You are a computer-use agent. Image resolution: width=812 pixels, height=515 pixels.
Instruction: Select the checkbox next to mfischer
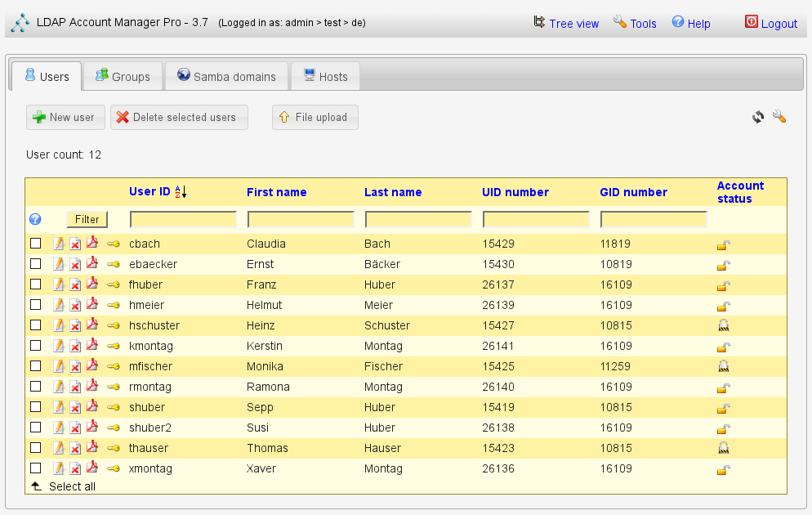click(x=35, y=366)
